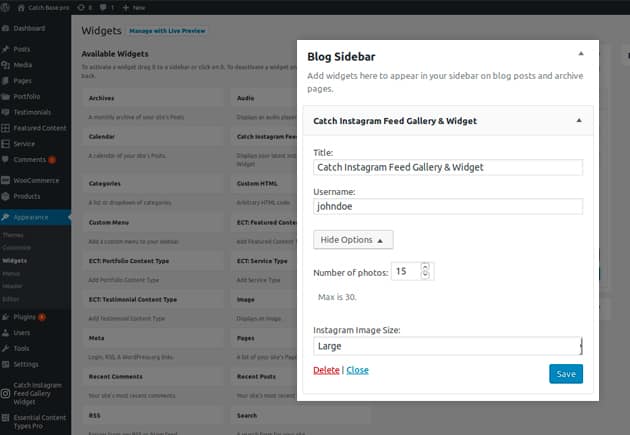Click the Username field containing johndoe

tap(448, 206)
